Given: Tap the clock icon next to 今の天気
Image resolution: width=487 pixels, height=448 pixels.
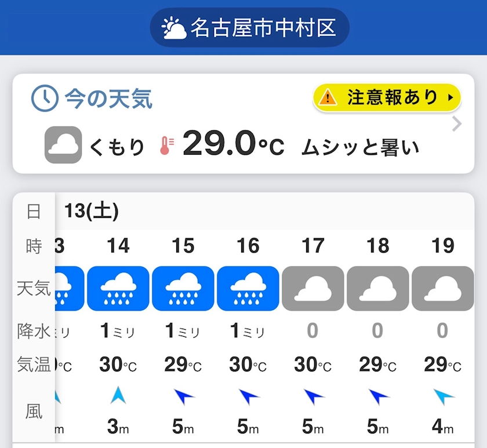Looking at the screenshot, I should pos(45,99).
